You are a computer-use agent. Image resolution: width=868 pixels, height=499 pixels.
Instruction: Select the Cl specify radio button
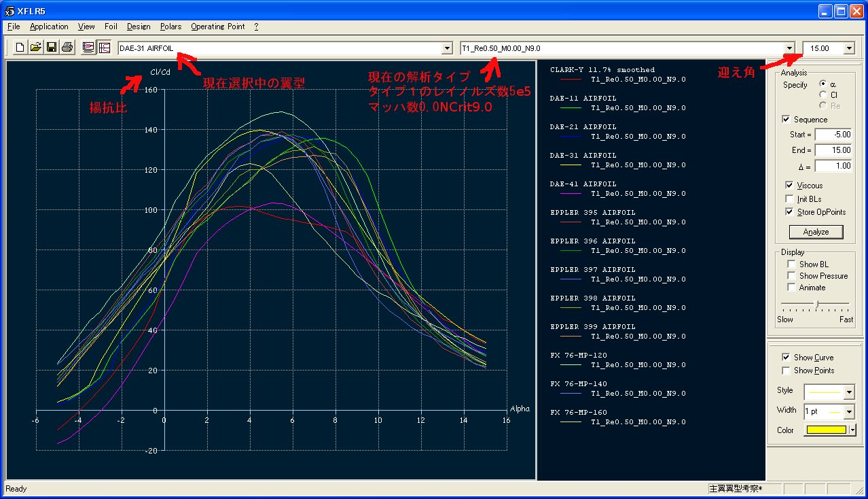pyautogui.click(x=825, y=94)
